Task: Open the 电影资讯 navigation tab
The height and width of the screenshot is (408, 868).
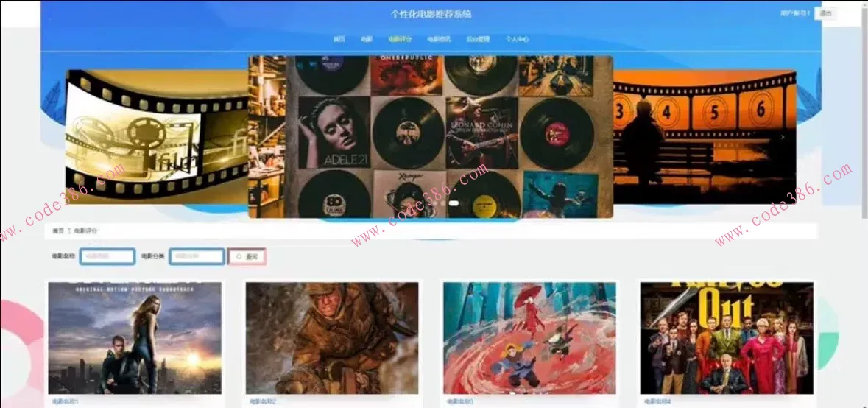Action: click(439, 39)
